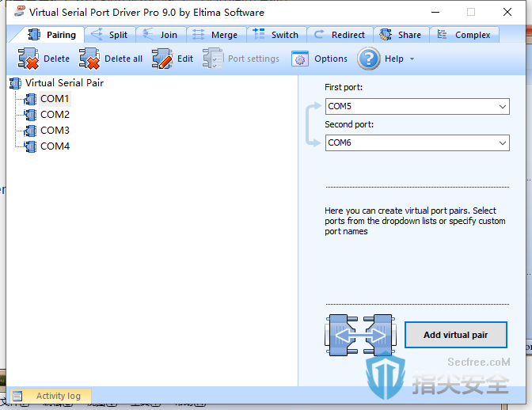
Task: Click the application title bar icon
Action: pyautogui.click(x=20, y=11)
